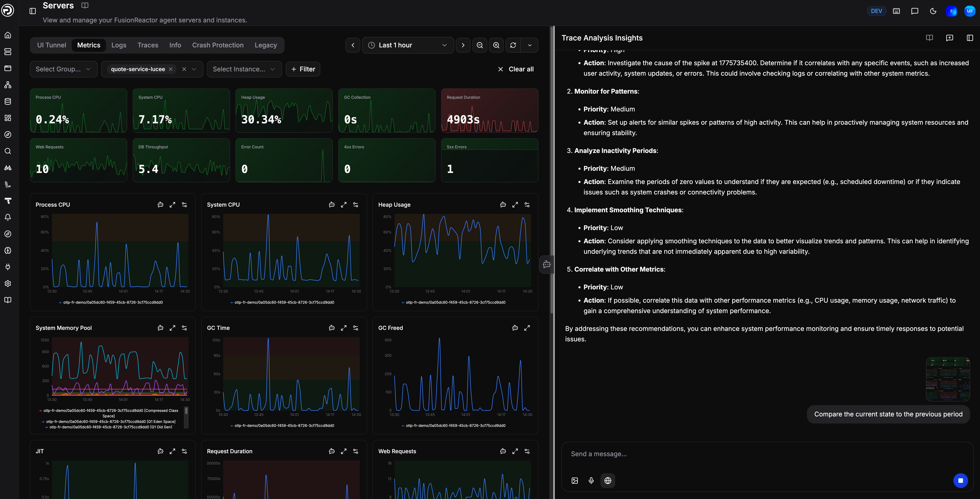Open Heap Usage chart settings icon

point(527,205)
